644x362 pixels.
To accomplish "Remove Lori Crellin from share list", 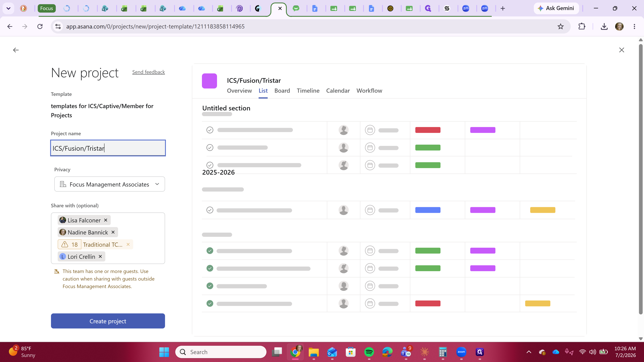I will [x=100, y=257].
